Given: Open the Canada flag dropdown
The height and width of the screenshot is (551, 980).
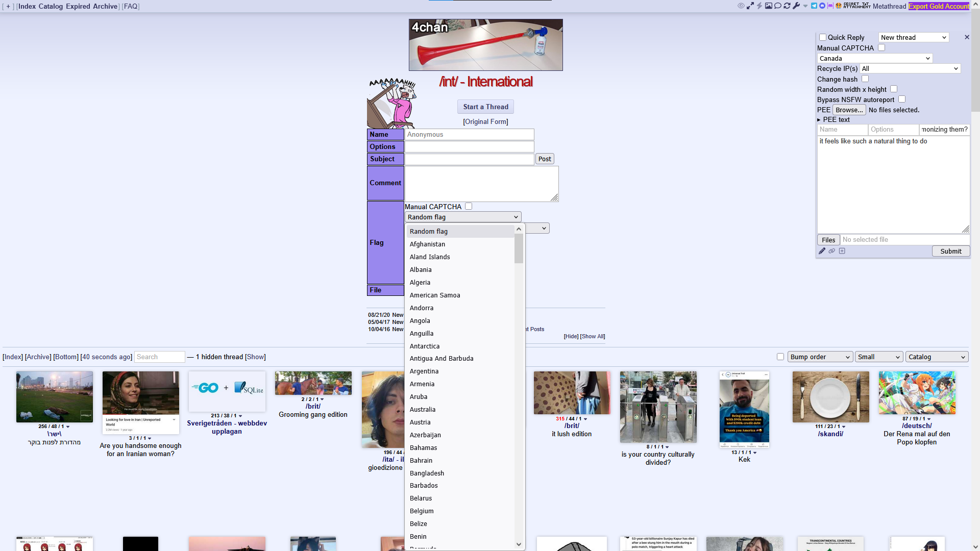Looking at the screenshot, I should pos(875,58).
